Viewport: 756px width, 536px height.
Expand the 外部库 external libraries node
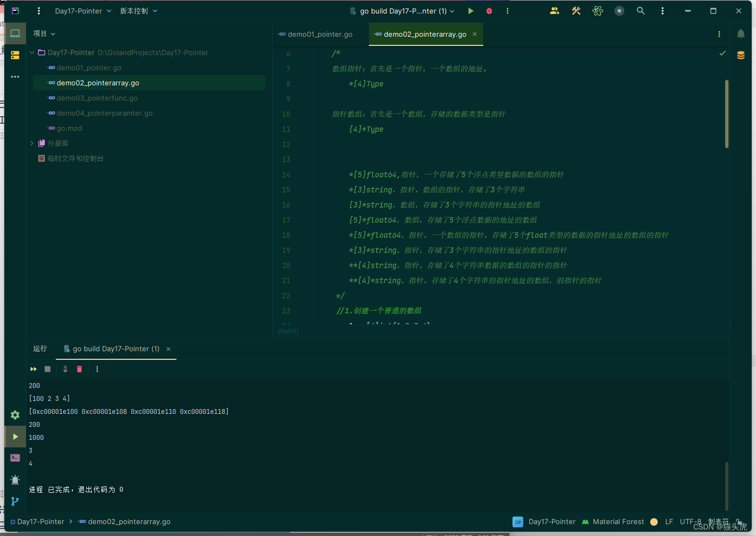32,143
